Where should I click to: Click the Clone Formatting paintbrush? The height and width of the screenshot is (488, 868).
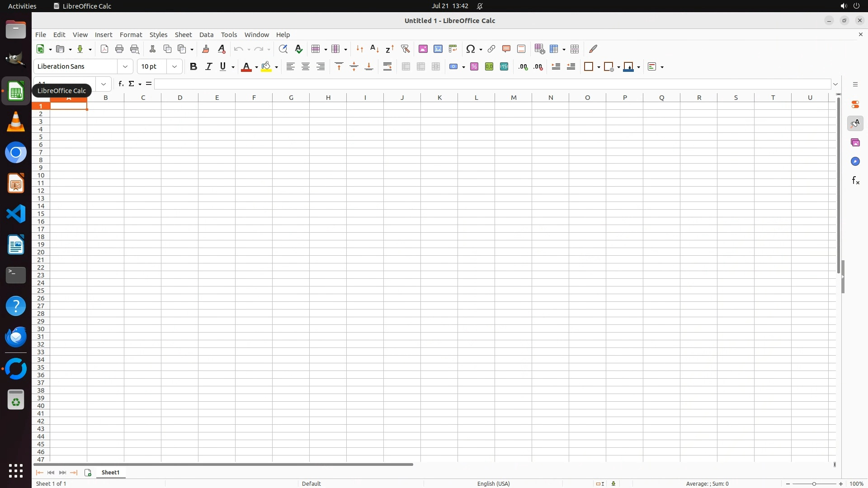coord(205,49)
